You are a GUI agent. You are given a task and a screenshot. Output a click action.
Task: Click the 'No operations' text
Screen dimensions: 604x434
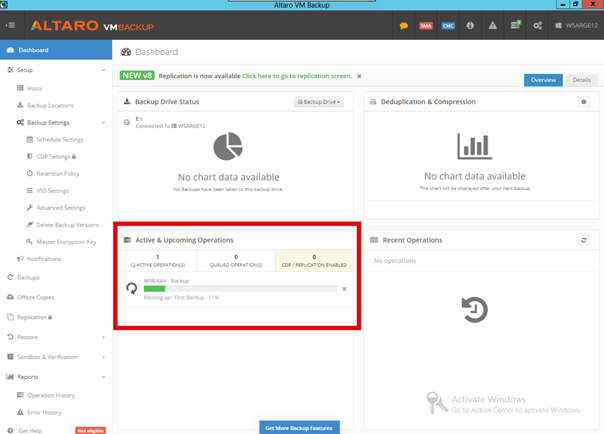pos(395,261)
